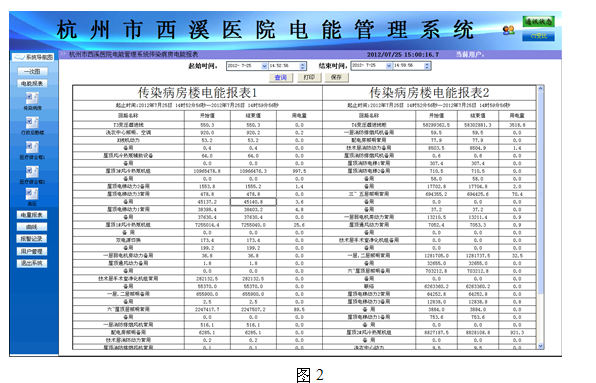Expand the start date dropdown
Image resolution: width=596 pixels, height=383 pixels.
265,66
